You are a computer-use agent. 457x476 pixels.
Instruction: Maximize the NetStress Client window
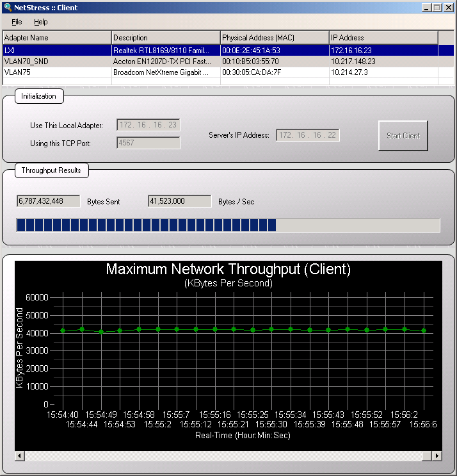[437, 8]
